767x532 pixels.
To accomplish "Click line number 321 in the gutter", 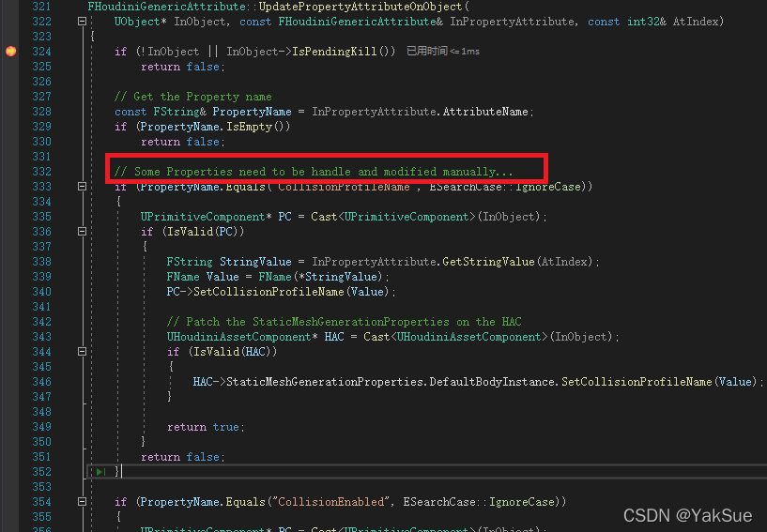I will tap(41, 7).
